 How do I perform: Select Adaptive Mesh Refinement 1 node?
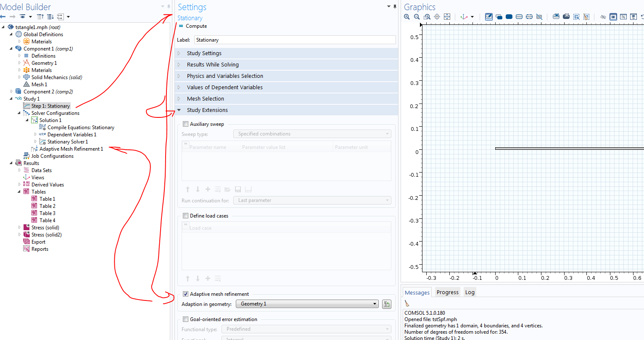pyautogui.click(x=71, y=149)
